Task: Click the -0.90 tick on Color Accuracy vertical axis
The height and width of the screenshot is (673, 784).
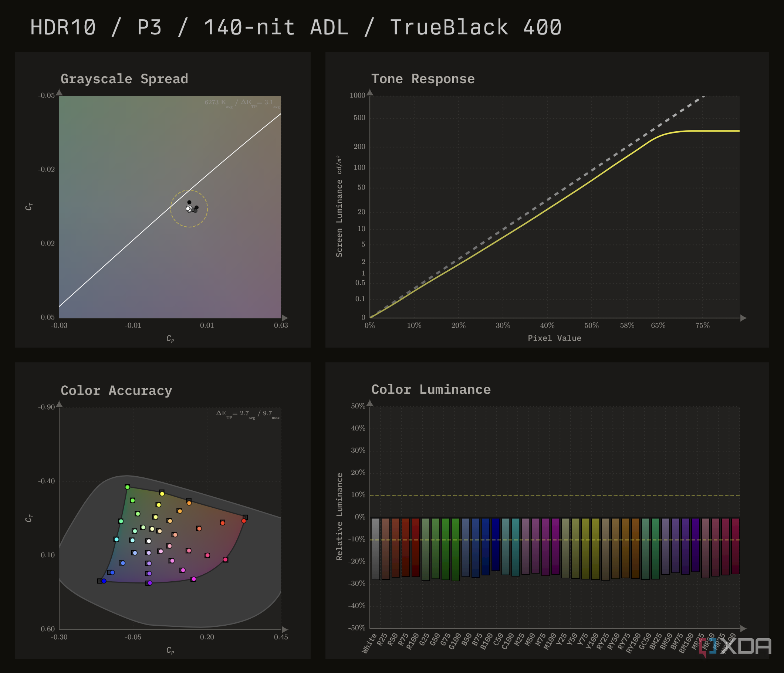Action: (47, 407)
